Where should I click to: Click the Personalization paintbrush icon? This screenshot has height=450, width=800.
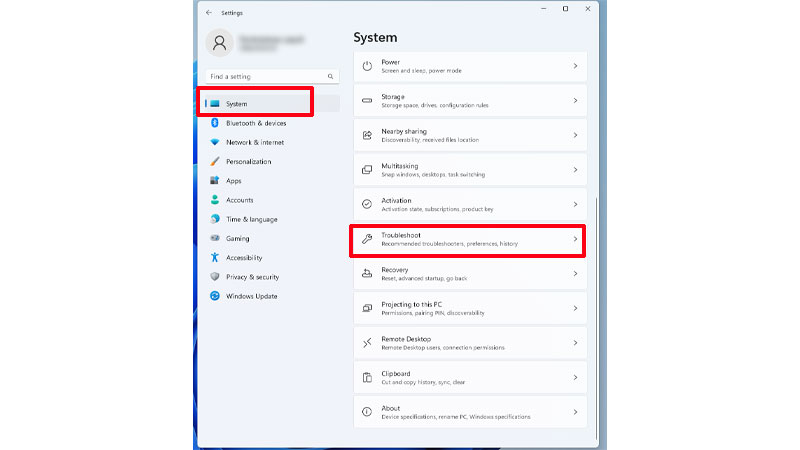(215, 161)
